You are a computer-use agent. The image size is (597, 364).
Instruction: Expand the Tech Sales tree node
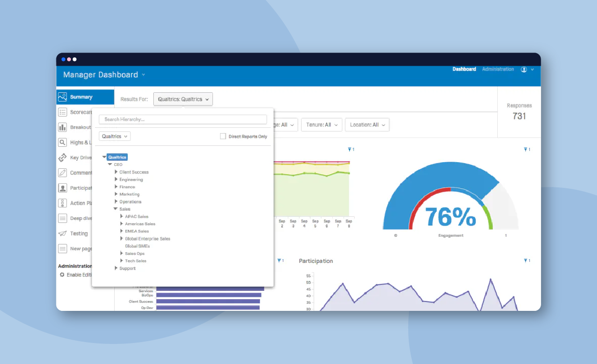click(122, 261)
